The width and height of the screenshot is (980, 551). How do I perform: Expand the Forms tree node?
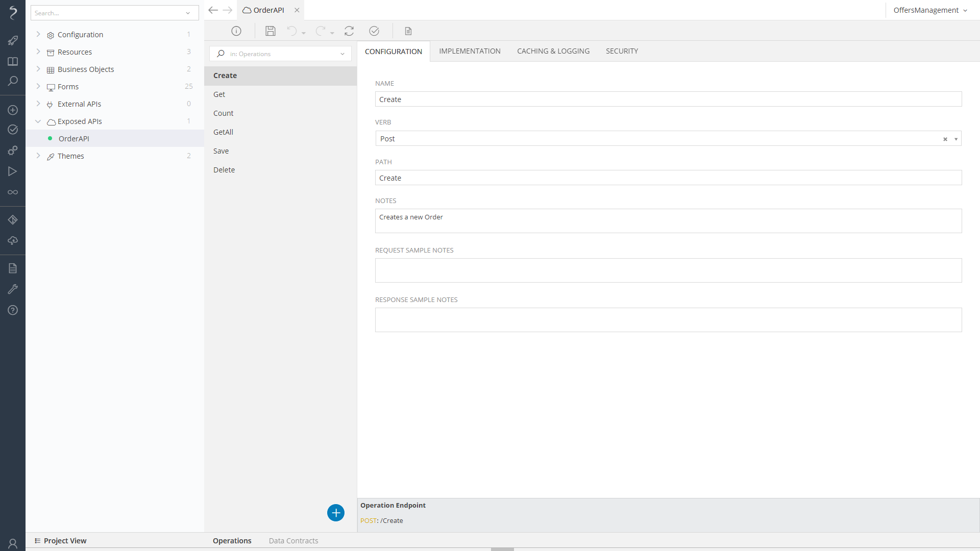point(38,86)
